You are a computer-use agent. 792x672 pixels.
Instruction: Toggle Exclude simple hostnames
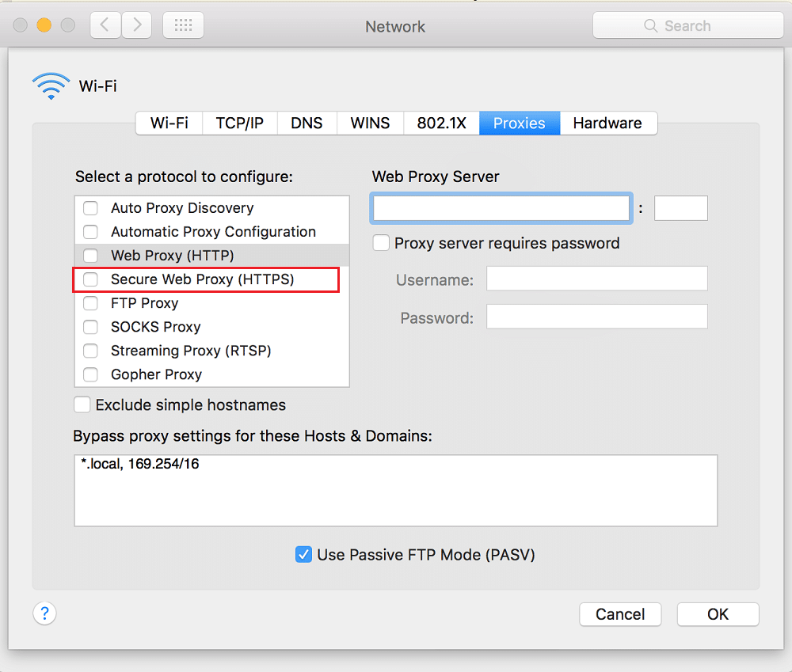[x=82, y=404]
